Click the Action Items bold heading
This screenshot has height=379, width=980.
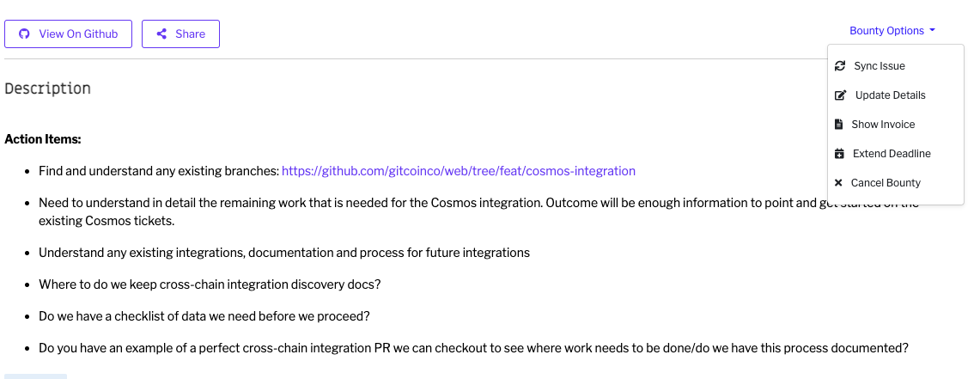(42, 139)
